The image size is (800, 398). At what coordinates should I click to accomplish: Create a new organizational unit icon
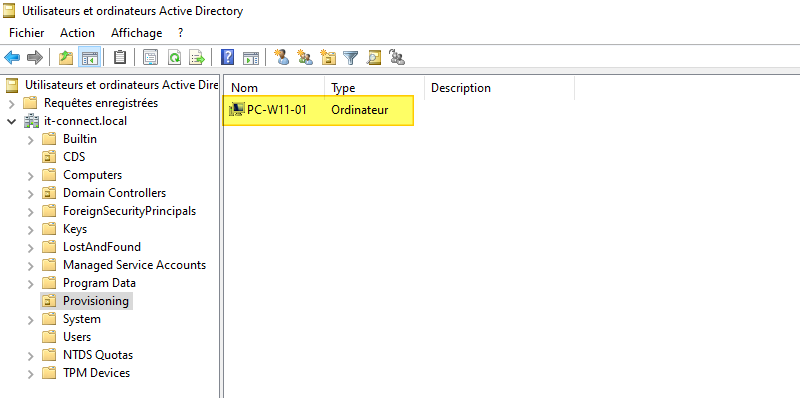click(x=328, y=57)
